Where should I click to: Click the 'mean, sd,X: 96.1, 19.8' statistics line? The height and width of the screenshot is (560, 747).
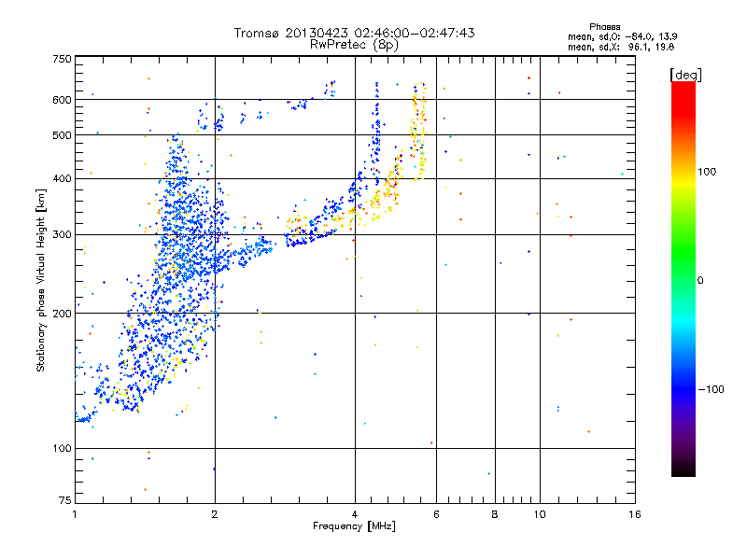[621, 47]
